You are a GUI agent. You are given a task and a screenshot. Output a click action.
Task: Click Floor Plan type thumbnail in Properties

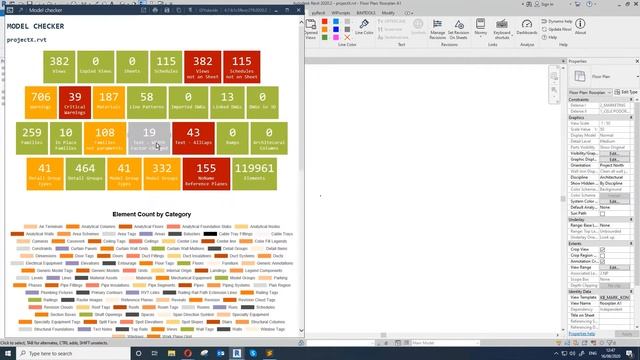580,76
